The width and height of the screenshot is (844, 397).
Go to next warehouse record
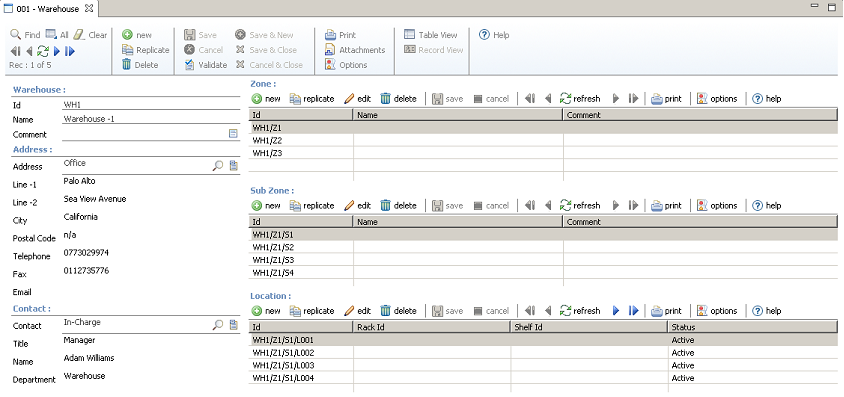(x=57, y=51)
